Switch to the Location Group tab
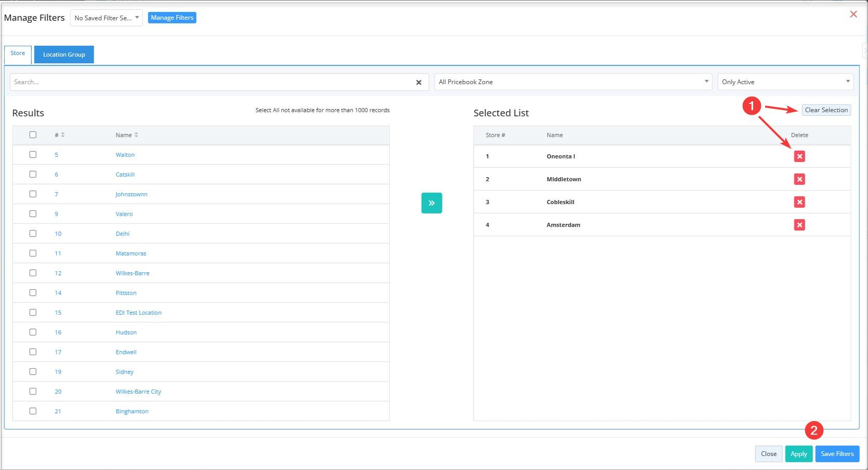868x470 pixels. [x=64, y=55]
